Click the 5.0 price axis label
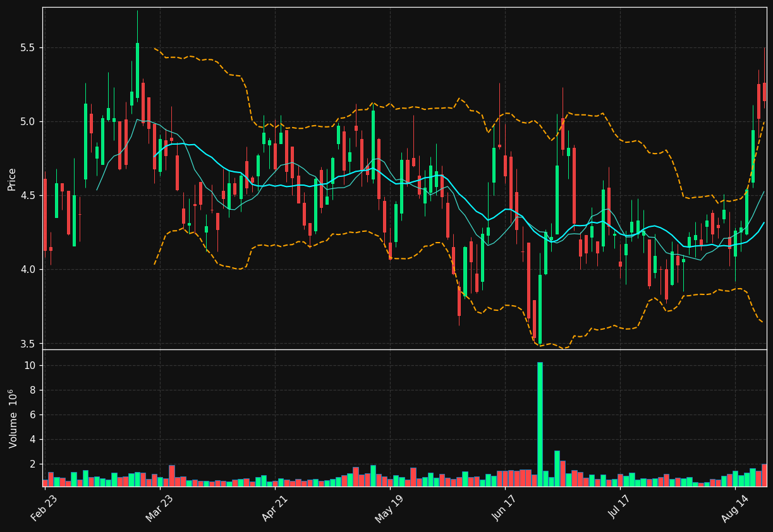Viewport: 773px width, 532px height. coord(29,122)
